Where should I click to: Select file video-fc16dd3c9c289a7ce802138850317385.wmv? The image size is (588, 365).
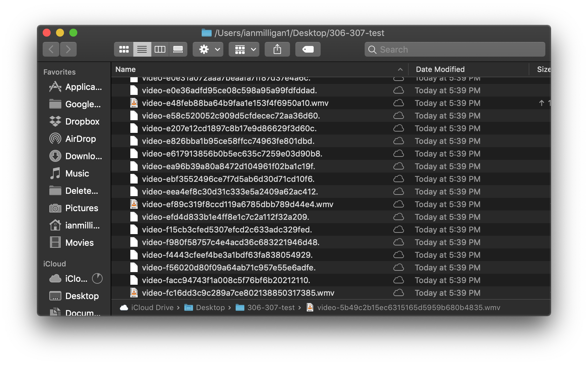331,293
